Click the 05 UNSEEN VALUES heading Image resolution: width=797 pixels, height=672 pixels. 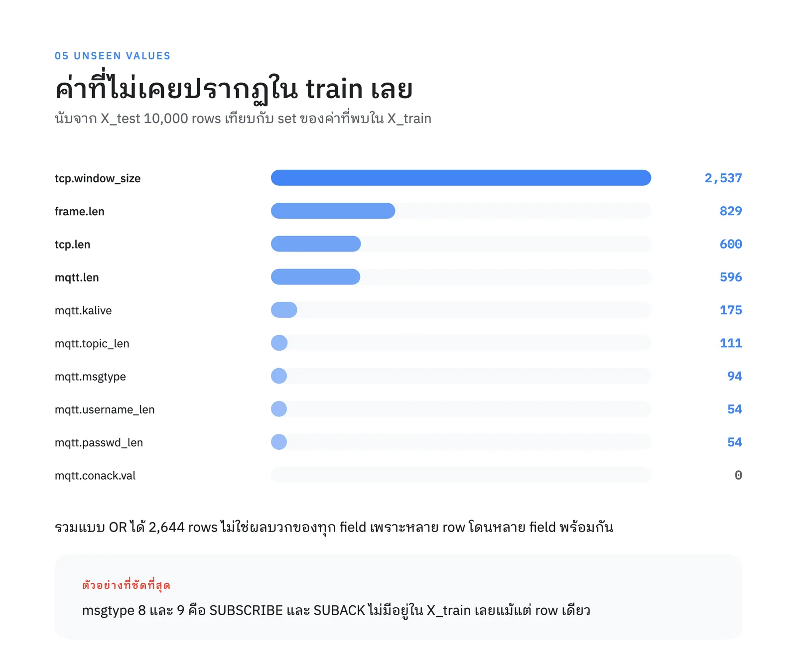pos(113,56)
